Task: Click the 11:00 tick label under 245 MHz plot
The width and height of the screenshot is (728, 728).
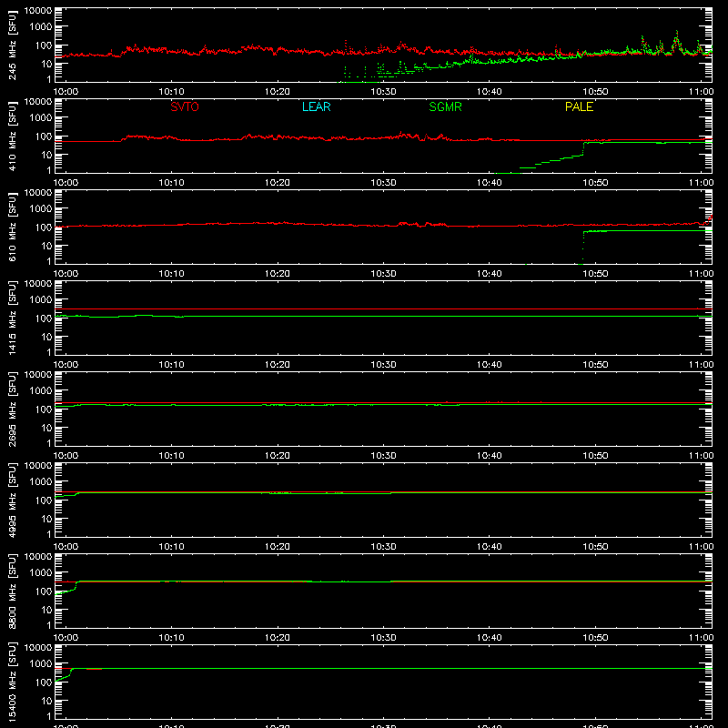Action: pyautogui.click(x=701, y=92)
